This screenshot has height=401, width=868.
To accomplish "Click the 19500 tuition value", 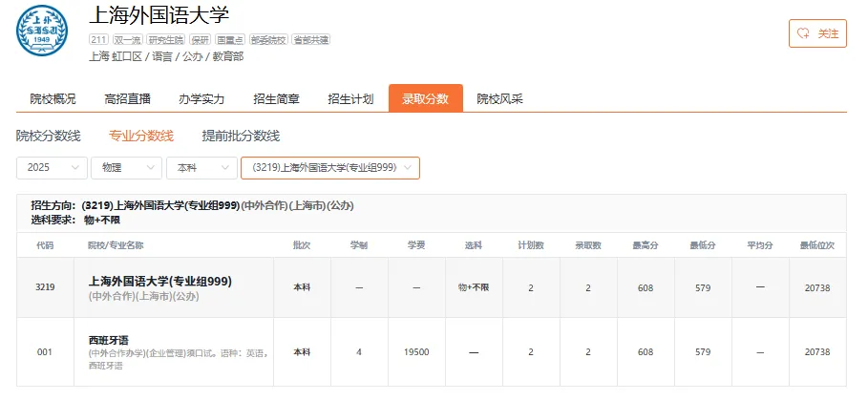I will coord(416,351).
